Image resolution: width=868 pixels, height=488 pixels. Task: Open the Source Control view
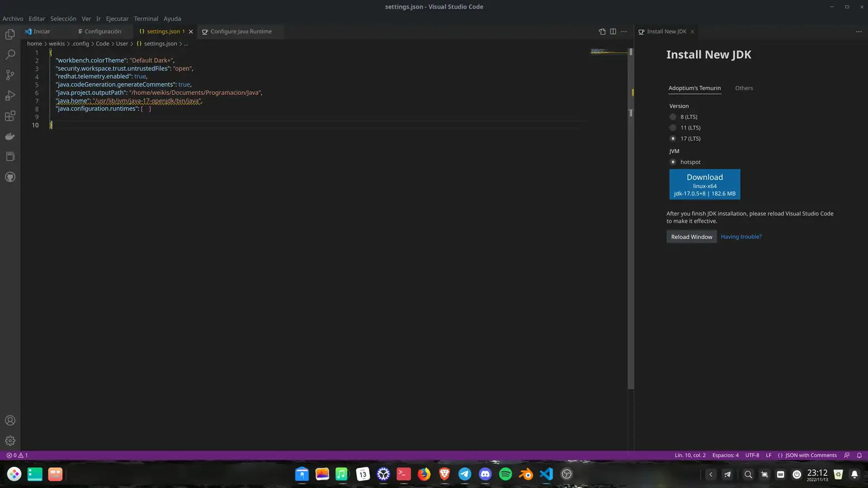(x=10, y=75)
